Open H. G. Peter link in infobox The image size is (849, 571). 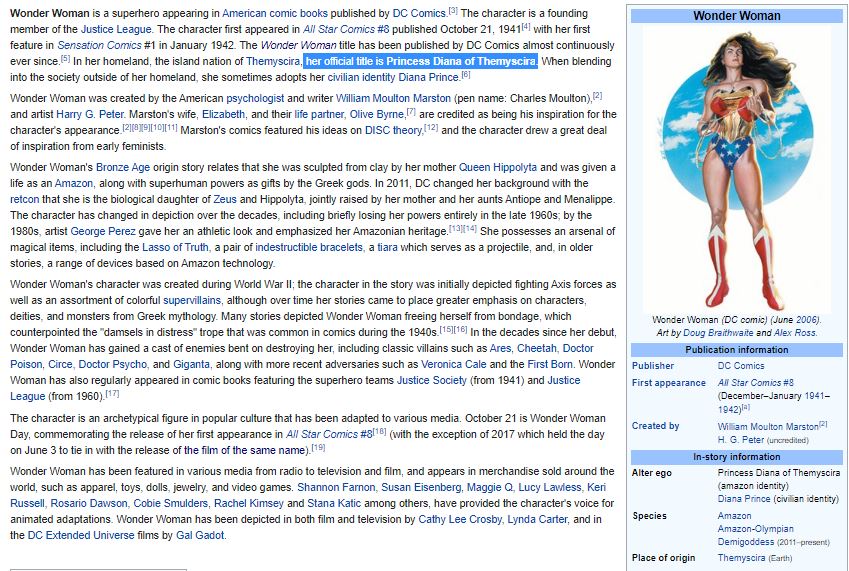coord(741,440)
